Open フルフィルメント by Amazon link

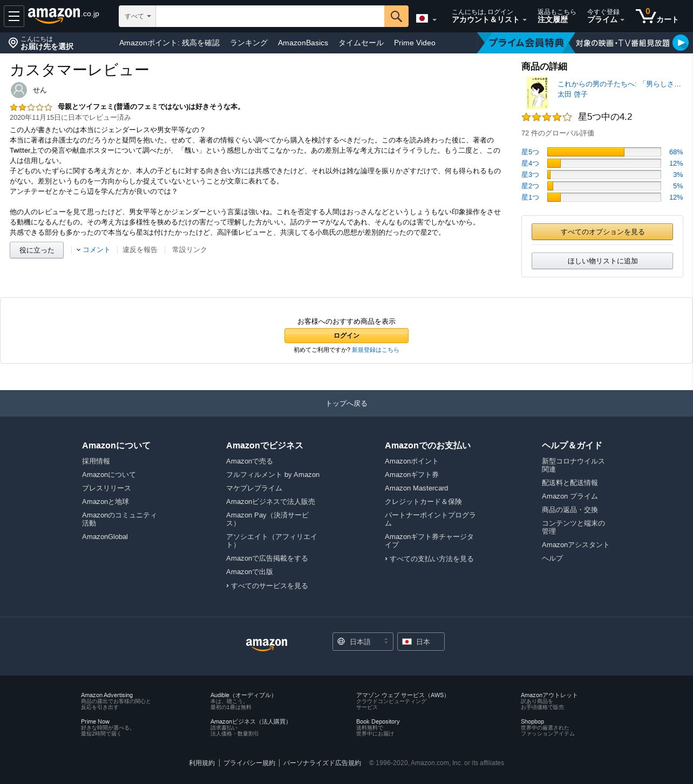pos(273,475)
